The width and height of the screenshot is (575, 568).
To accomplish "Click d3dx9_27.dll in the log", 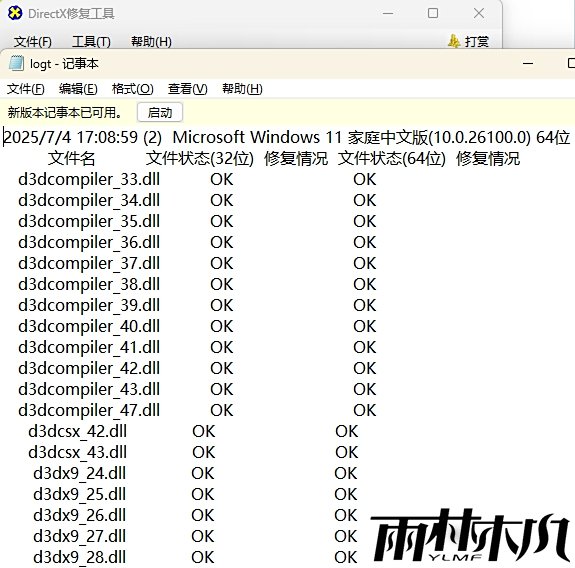I will (x=80, y=536).
